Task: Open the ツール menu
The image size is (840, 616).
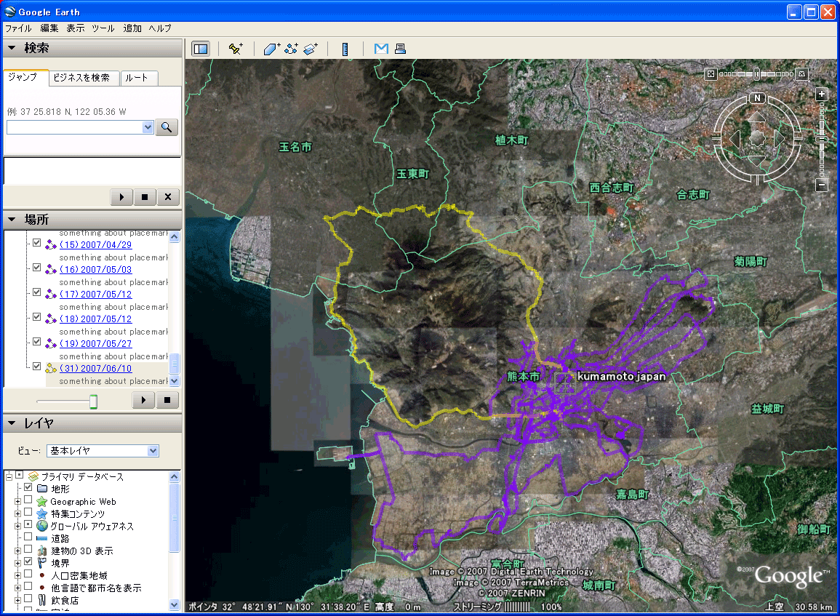Action: pos(103,28)
